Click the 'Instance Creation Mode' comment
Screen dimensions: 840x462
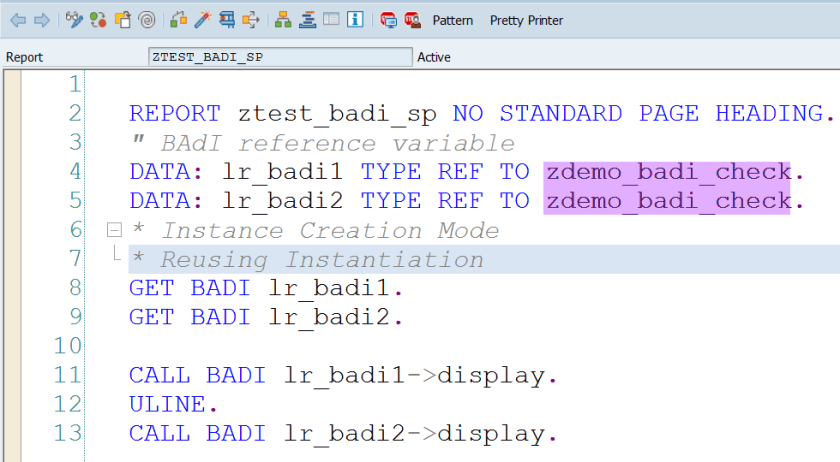tap(330, 230)
